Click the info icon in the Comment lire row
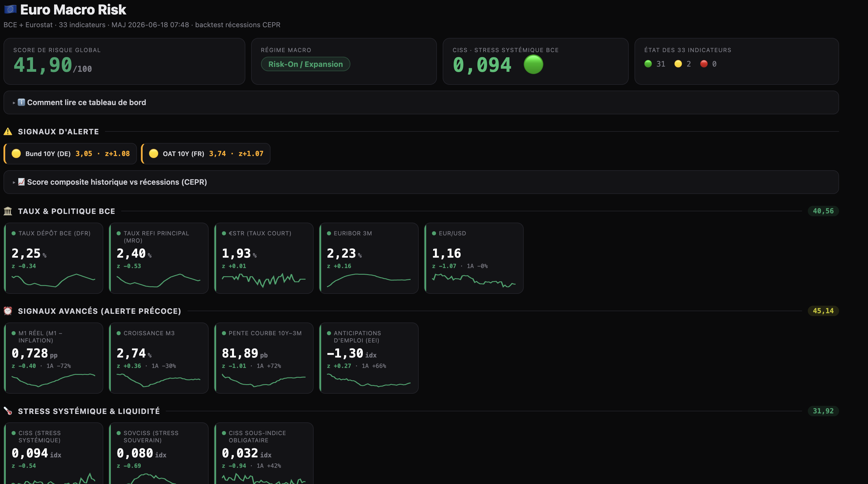 click(21, 102)
